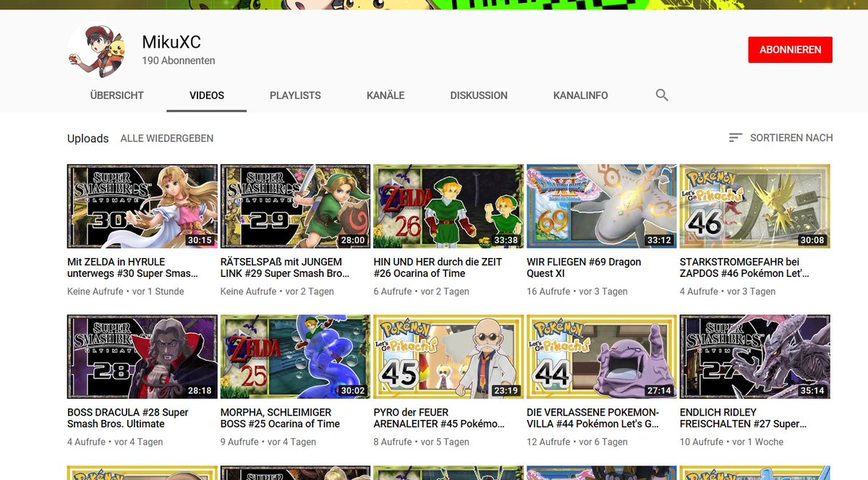This screenshot has width=868, height=480.
Task: Click the 190 Abonnenten subscriber count
Action: [x=179, y=61]
